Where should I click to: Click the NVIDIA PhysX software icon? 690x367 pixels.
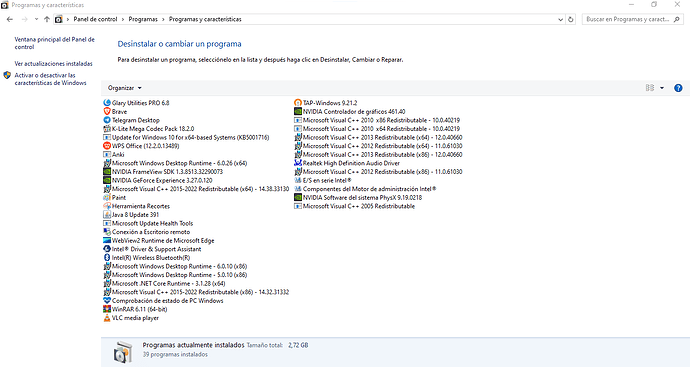click(x=297, y=197)
